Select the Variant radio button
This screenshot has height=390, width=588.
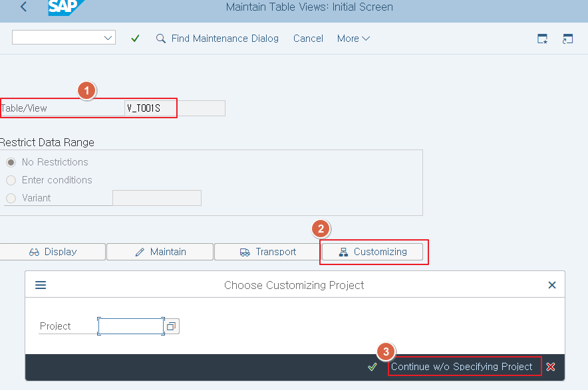[x=11, y=198]
